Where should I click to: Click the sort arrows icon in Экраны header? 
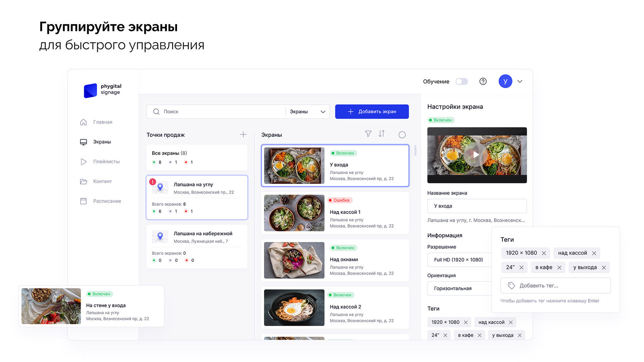click(382, 133)
